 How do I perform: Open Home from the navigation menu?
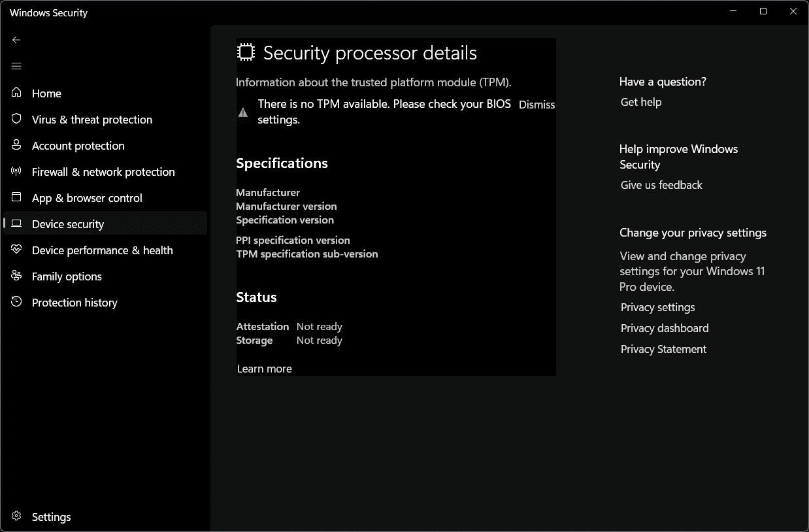[46, 93]
